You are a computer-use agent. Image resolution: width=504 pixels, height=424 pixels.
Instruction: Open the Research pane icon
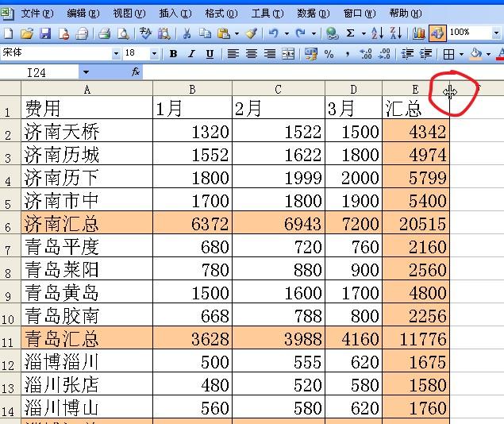pos(164,33)
